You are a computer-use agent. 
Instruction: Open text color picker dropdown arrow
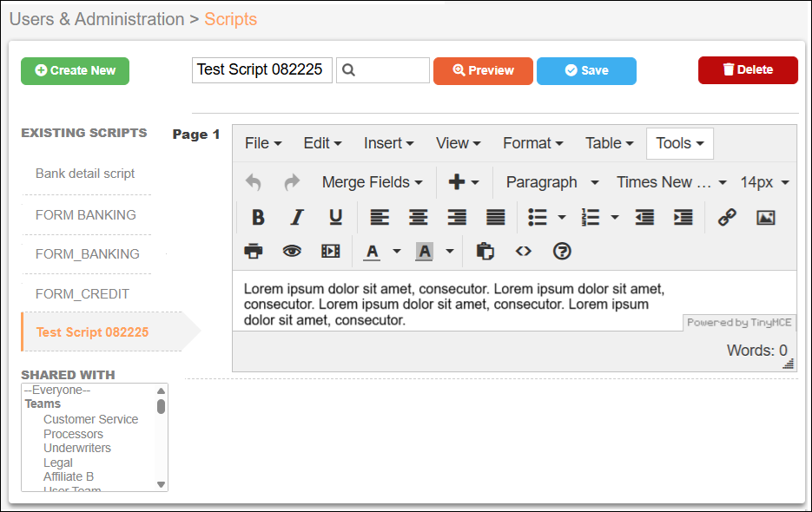pyautogui.click(x=397, y=251)
